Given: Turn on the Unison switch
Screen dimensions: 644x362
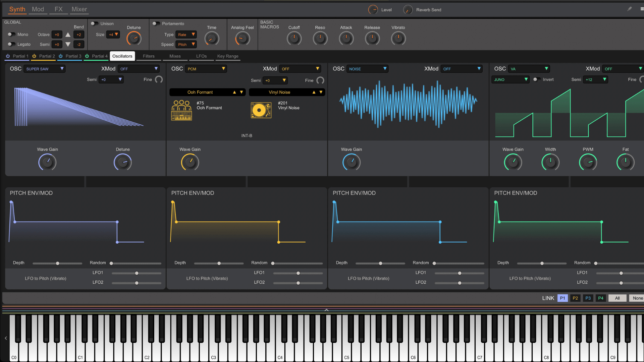Looking at the screenshot, I should [94, 24].
